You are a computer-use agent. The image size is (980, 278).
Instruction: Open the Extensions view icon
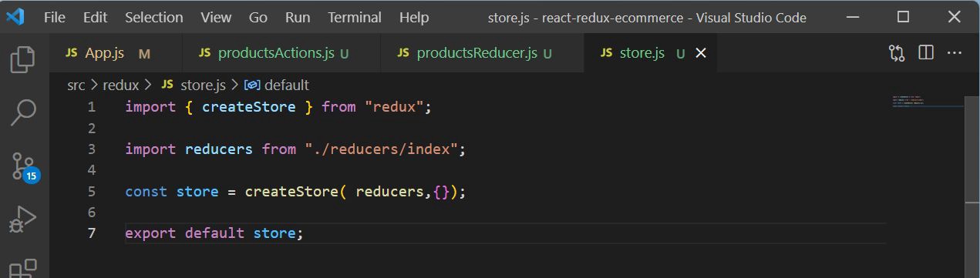point(23,268)
